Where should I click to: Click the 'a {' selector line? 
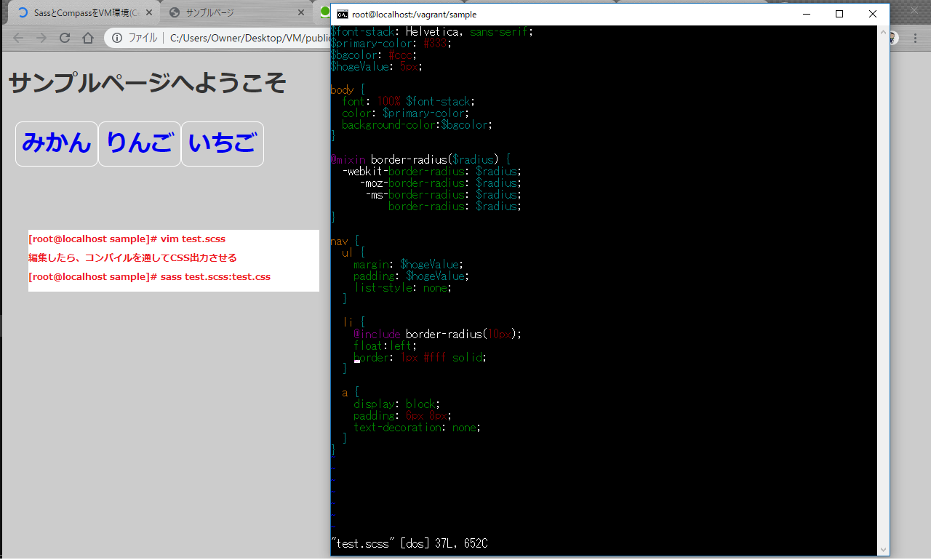[x=351, y=393]
